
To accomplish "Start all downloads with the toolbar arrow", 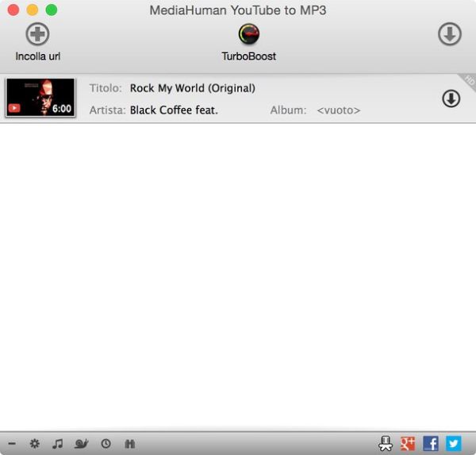I will (x=450, y=34).
